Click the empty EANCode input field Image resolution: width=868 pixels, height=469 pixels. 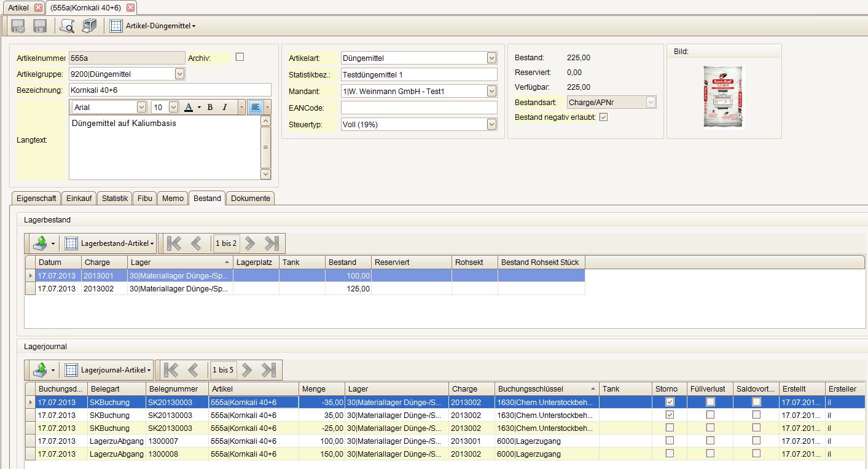click(419, 108)
